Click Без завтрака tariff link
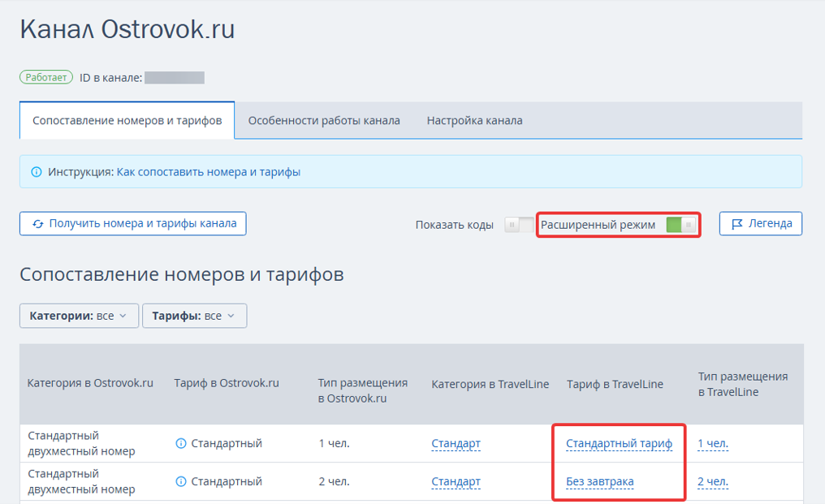The width and height of the screenshot is (825, 504). coord(599,482)
